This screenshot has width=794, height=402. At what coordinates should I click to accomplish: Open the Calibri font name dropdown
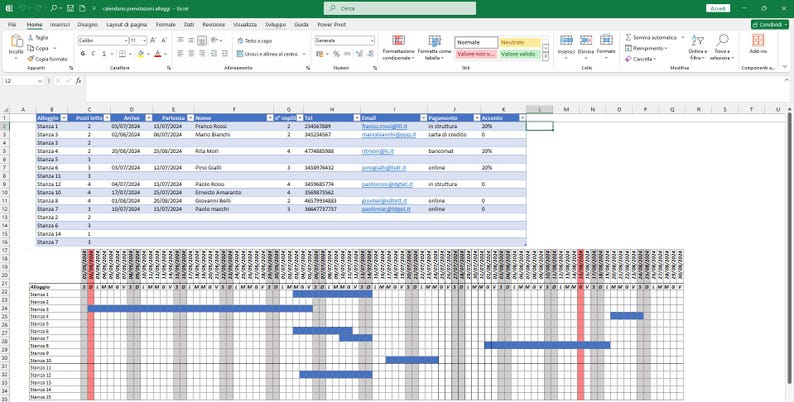[x=126, y=41]
